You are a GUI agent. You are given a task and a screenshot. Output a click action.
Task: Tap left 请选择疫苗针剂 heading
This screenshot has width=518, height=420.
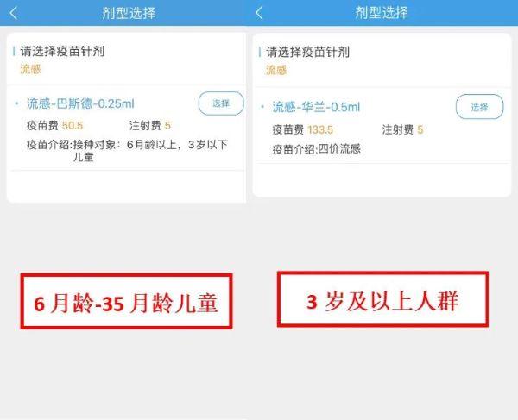pyautogui.click(x=62, y=52)
